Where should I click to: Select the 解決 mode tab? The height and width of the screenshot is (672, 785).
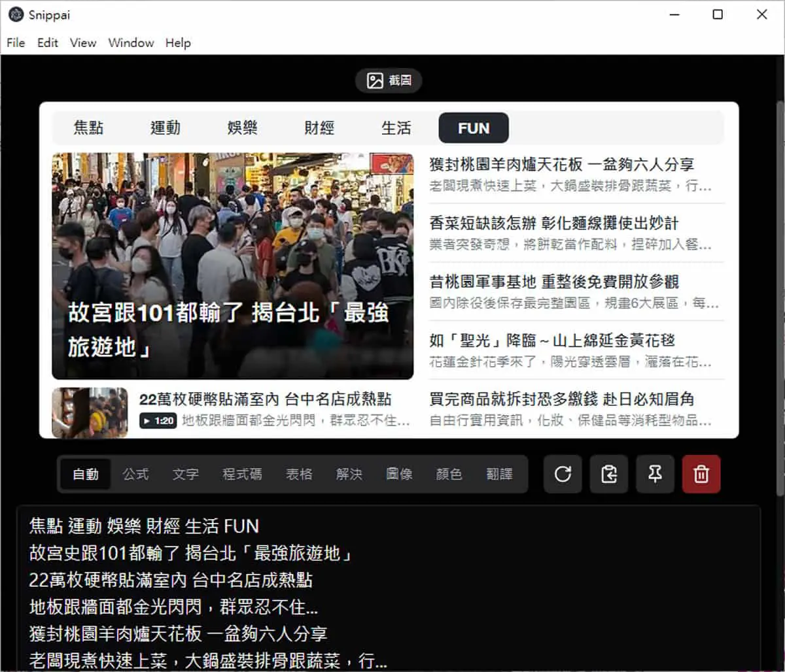pyautogui.click(x=349, y=474)
